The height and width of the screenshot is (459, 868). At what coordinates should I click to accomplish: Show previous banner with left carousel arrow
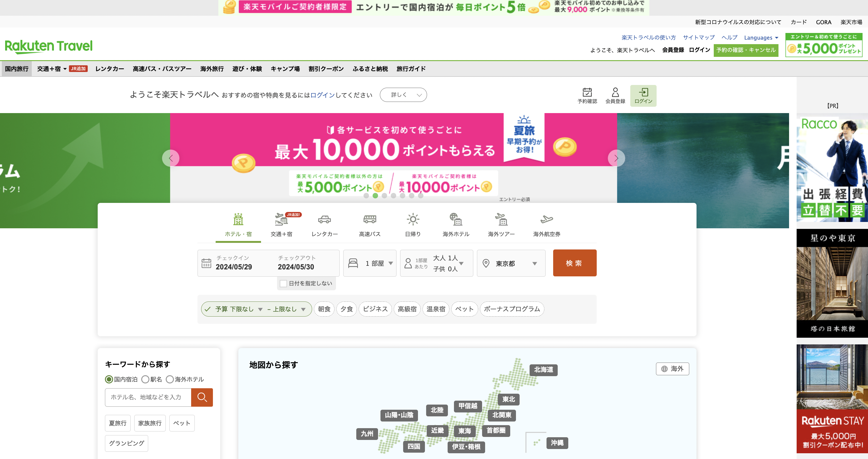171,158
